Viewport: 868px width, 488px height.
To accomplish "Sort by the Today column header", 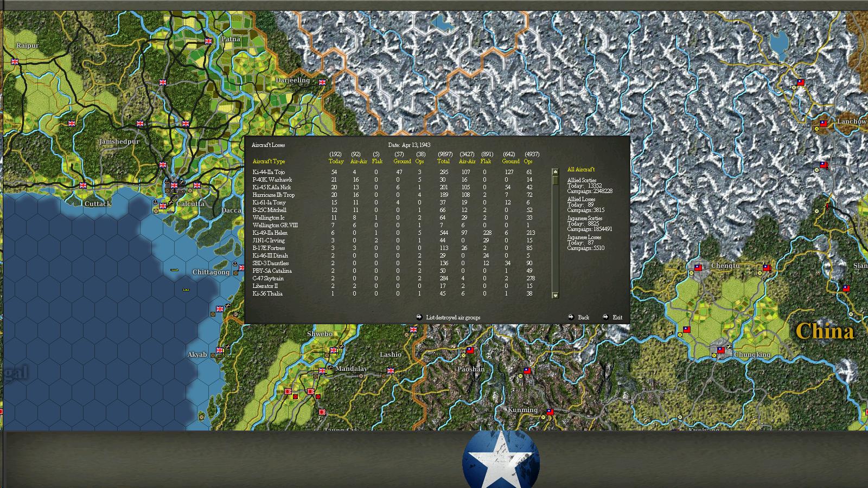I will click(x=336, y=162).
